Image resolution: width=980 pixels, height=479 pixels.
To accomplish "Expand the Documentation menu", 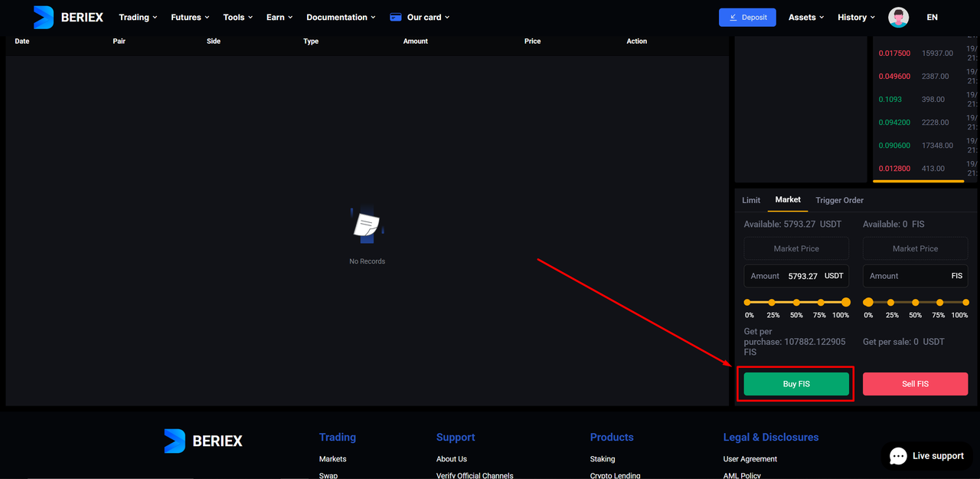I will coord(341,17).
